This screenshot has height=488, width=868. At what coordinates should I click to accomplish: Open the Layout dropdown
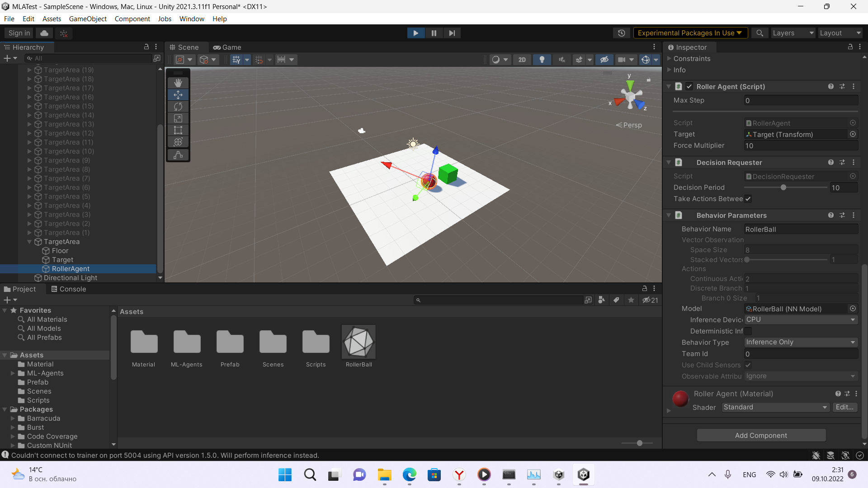[840, 33]
